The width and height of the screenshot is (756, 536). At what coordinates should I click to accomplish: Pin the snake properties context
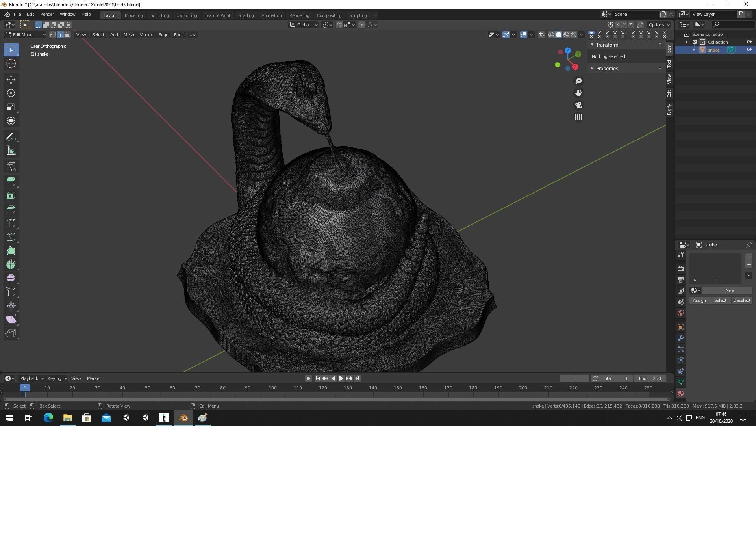point(749,245)
